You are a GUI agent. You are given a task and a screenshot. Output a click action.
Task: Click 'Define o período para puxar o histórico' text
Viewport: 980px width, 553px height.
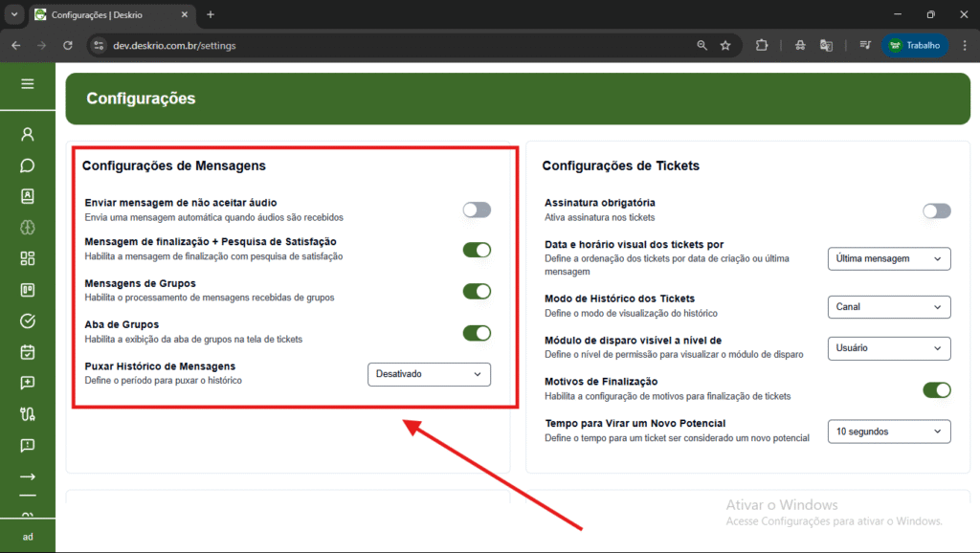coord(163,381)
